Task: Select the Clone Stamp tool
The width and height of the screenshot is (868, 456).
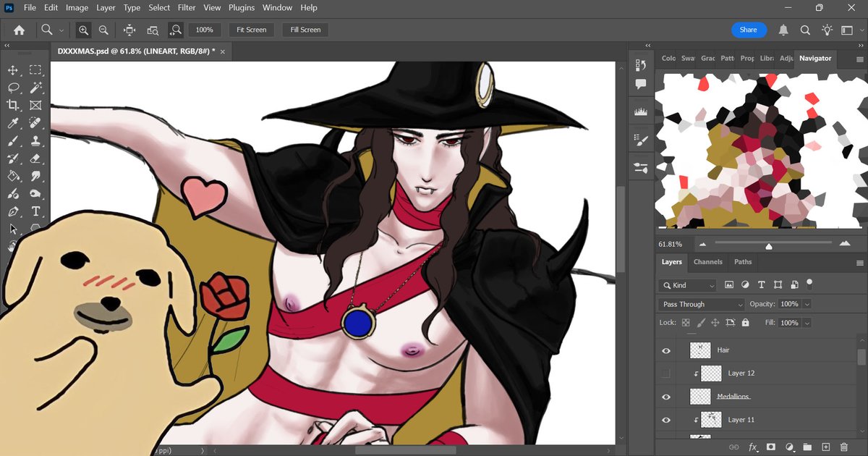Action: pyautogui.click(x=35, y=141)
